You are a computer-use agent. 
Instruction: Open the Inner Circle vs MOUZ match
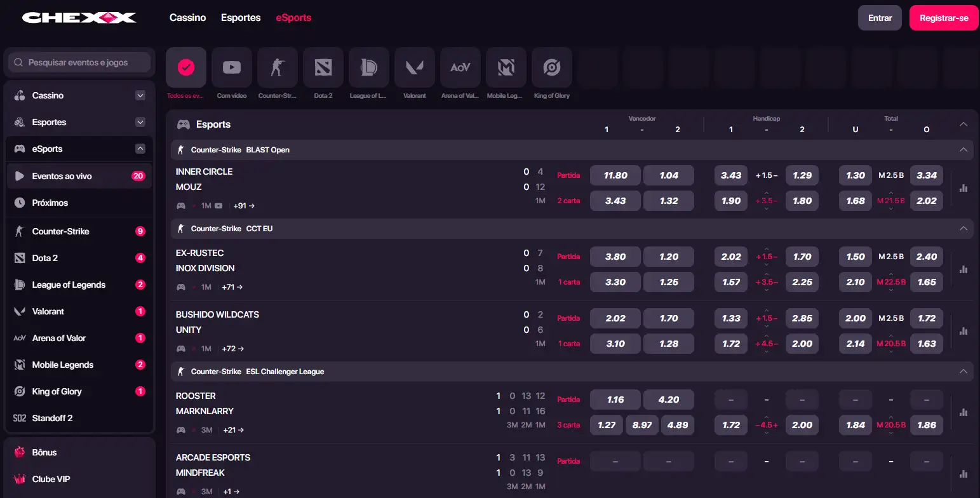pos(205,179)
